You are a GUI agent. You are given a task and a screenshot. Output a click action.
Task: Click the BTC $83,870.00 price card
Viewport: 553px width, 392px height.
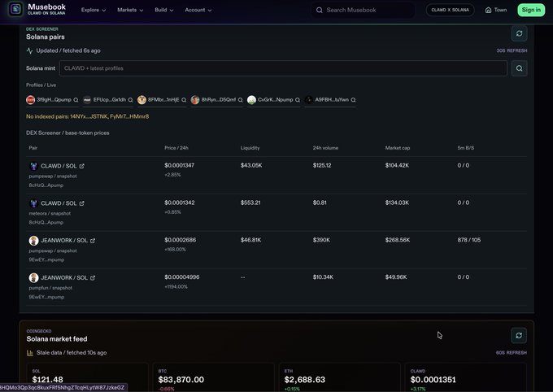[213, 377]
